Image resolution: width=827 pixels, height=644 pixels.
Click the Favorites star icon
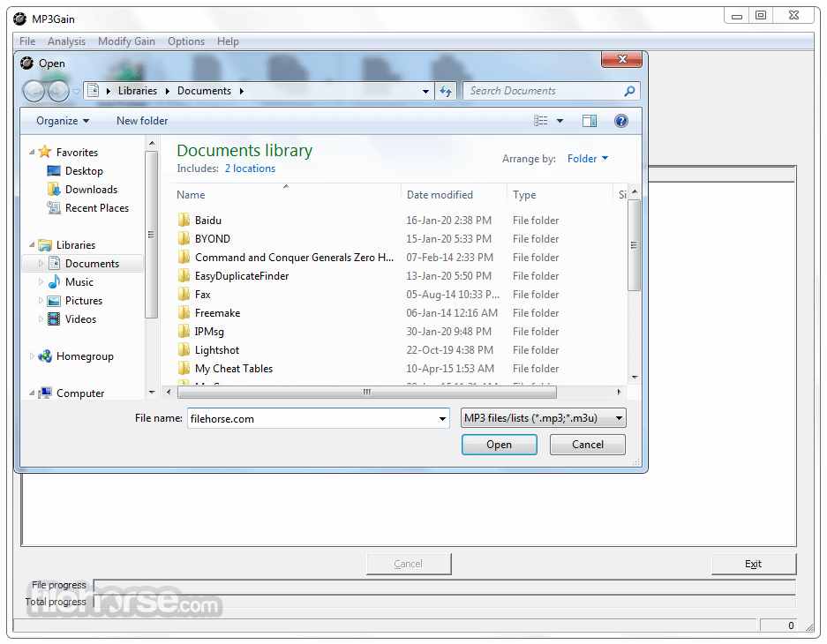(x=45, y=152)
